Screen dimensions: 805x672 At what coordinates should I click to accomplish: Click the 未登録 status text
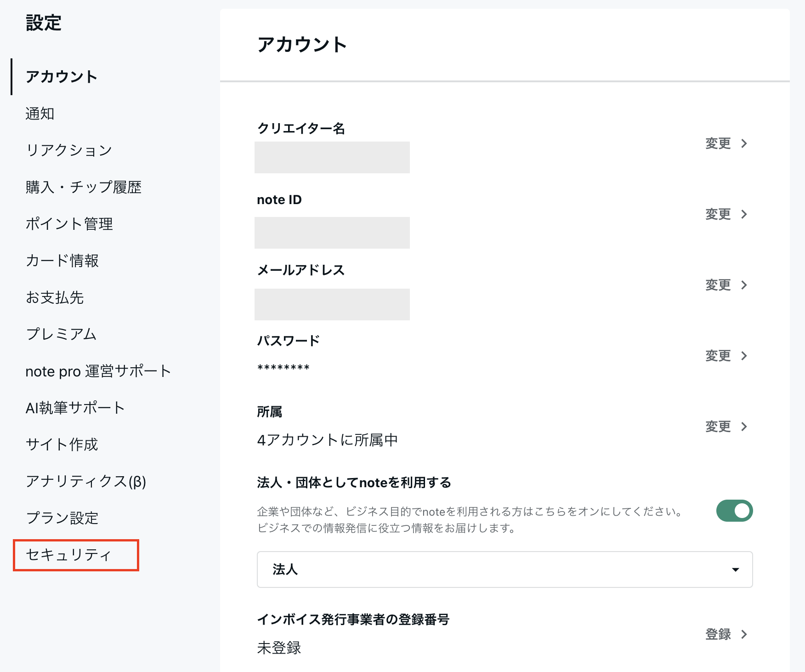point(279,648)
